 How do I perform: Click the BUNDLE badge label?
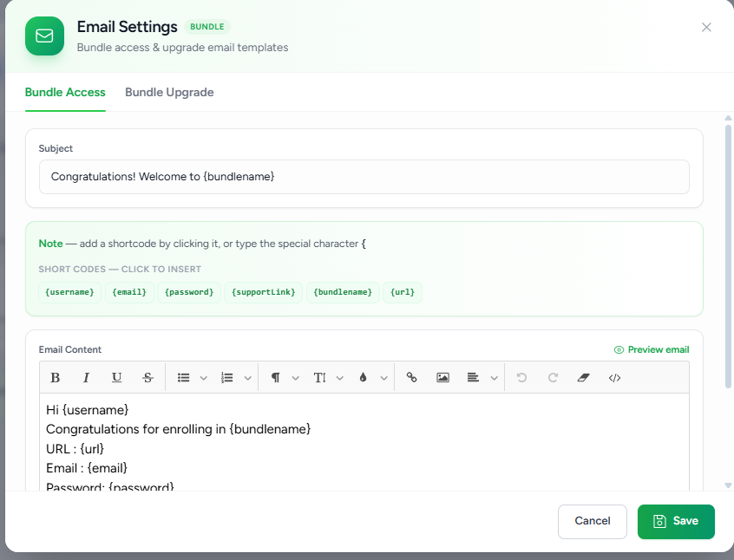click(206, 27)
